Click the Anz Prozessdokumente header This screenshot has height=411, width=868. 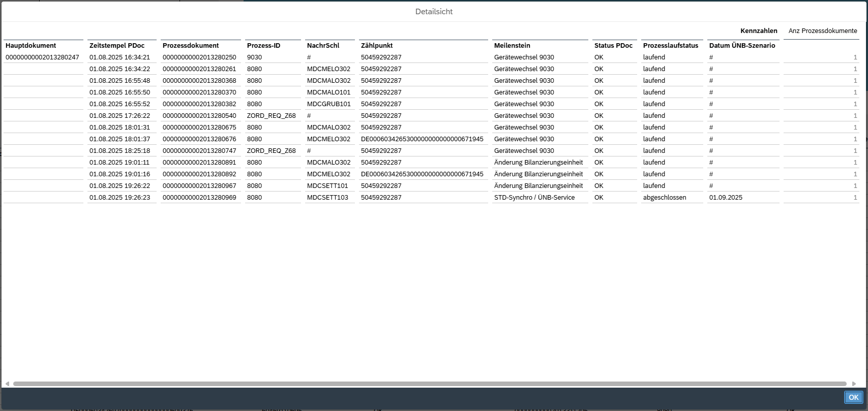822,31
